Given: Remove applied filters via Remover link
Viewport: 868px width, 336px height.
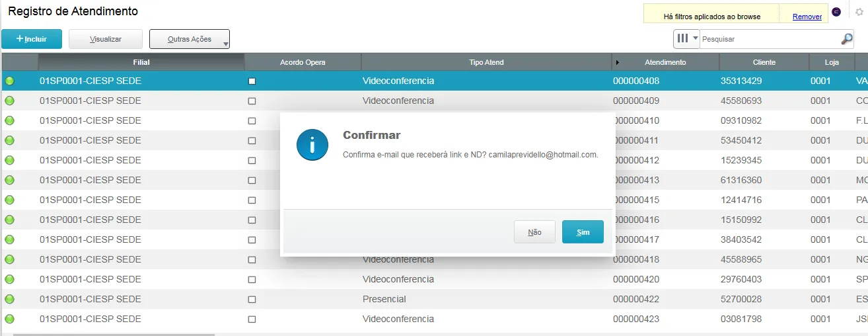Looking at the screenshot, I should click(x=807, y=17).
